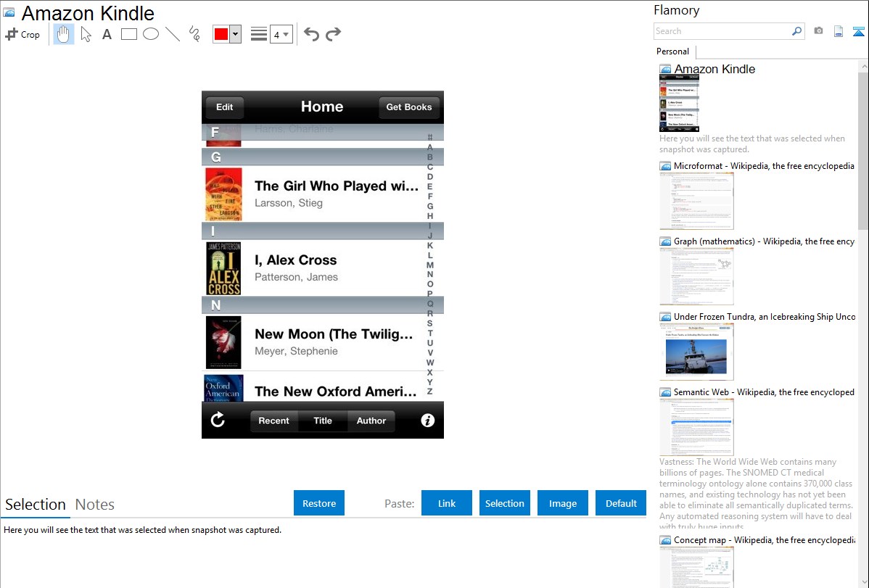This screenshot has width=869, height=588.
Task: Click the Larsson, Stieg author text
Action: pos(288,203)
